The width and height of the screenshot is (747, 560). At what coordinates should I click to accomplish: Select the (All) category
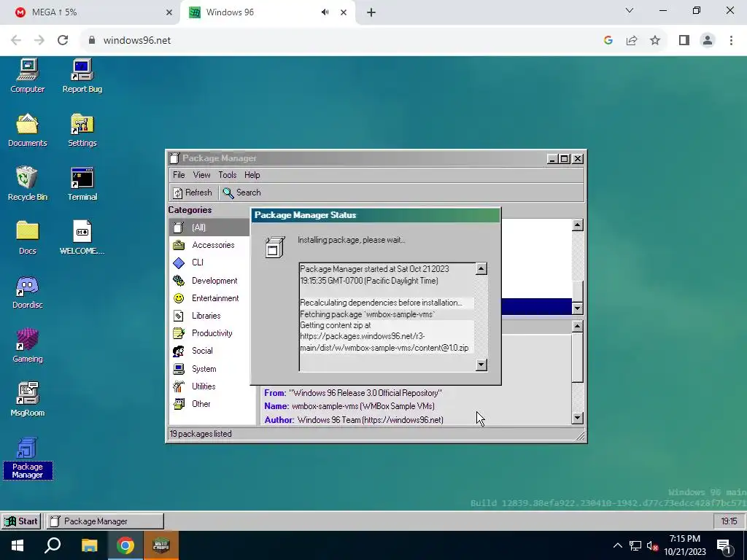pos(209,227)
